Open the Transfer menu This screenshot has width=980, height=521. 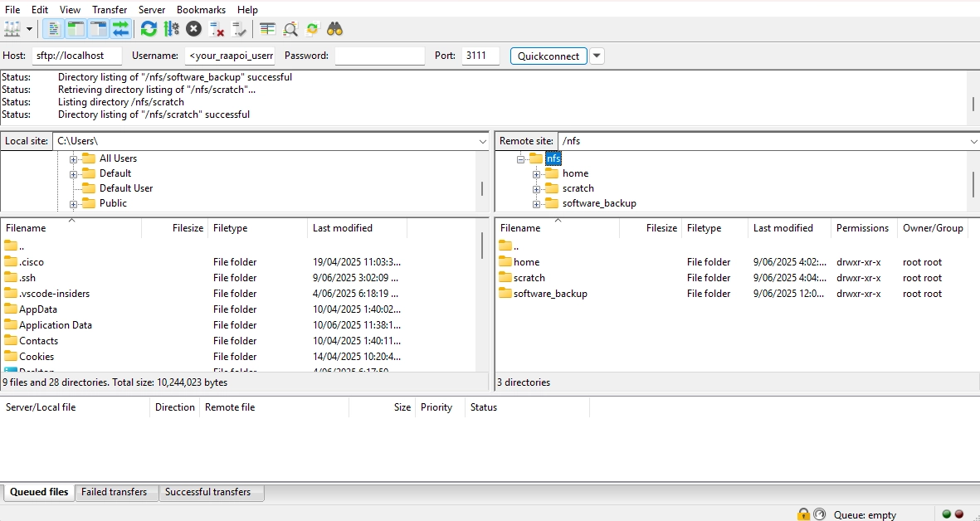[x=110, y=10]
